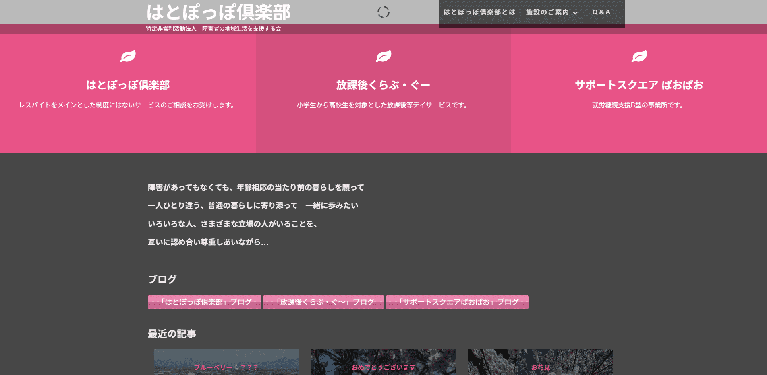Screen dimensions: 767x375
Task: Click the leaf icon above はとぽっぽ倶楽部 card
Action: click(128, 56)
